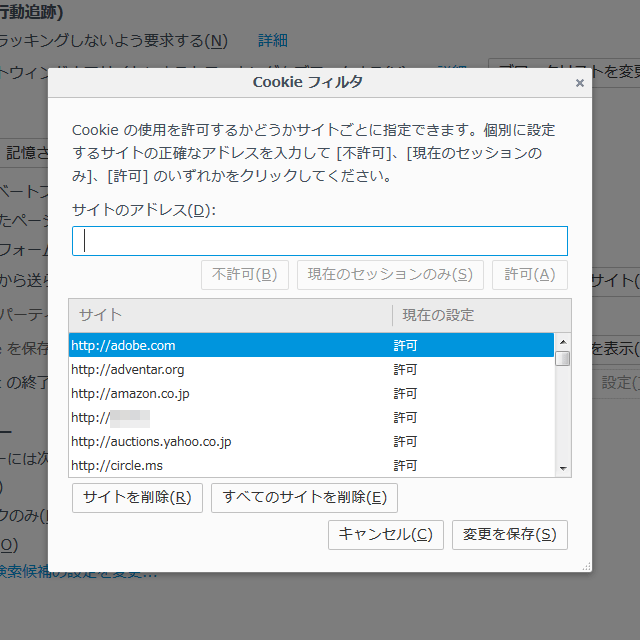Viewport: 640px width, 640px height.
Task: Sort list by the 現在の設定 column header
Action: 480,315
